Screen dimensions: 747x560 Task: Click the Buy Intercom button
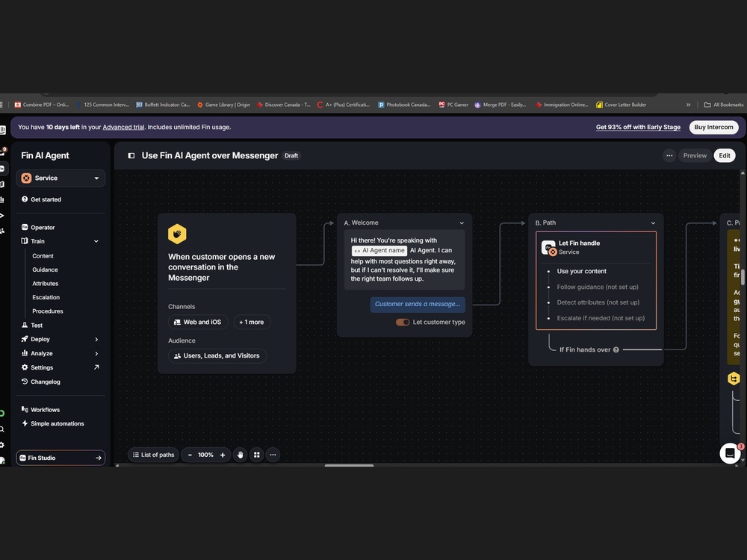pos(713,127)
